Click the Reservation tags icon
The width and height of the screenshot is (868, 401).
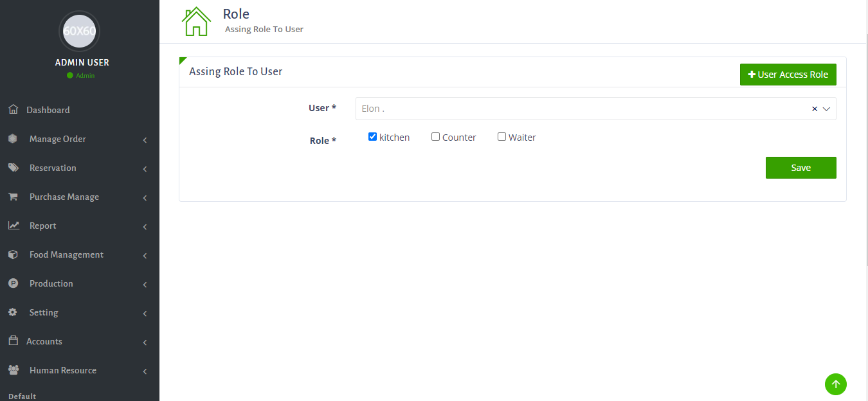(13, 168)
